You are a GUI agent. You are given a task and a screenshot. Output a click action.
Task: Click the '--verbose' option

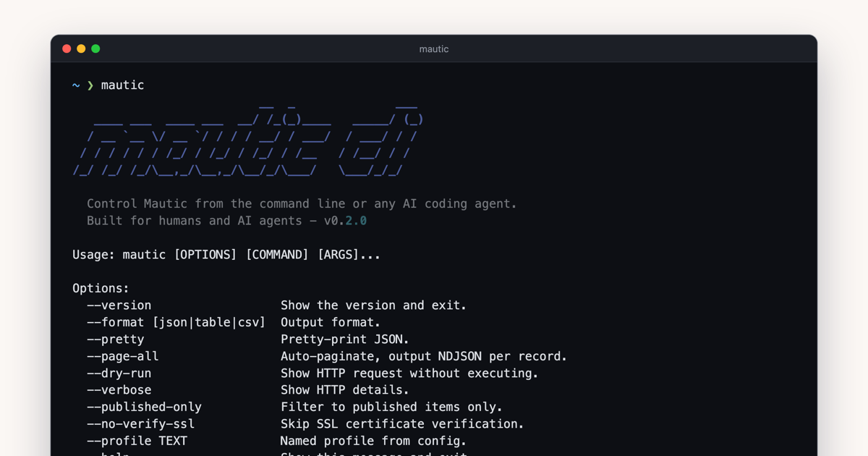(x=119, y=390)
